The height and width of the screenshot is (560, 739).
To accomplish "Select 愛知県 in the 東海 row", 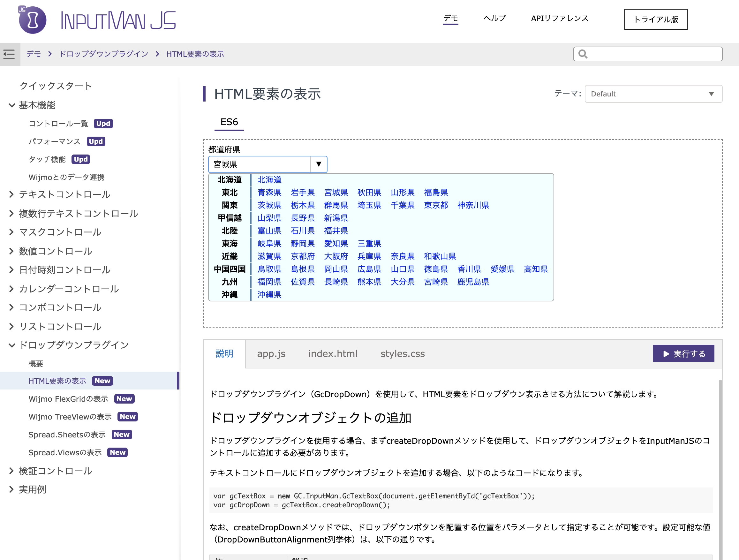I will coord(336,244).
